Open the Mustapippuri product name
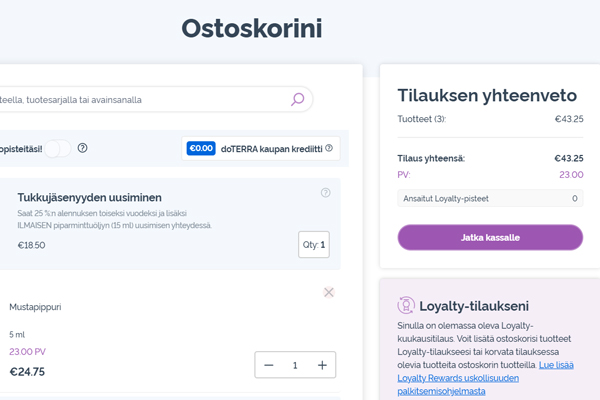The height and width of the screenshot is (400, 600). [35, 307]
